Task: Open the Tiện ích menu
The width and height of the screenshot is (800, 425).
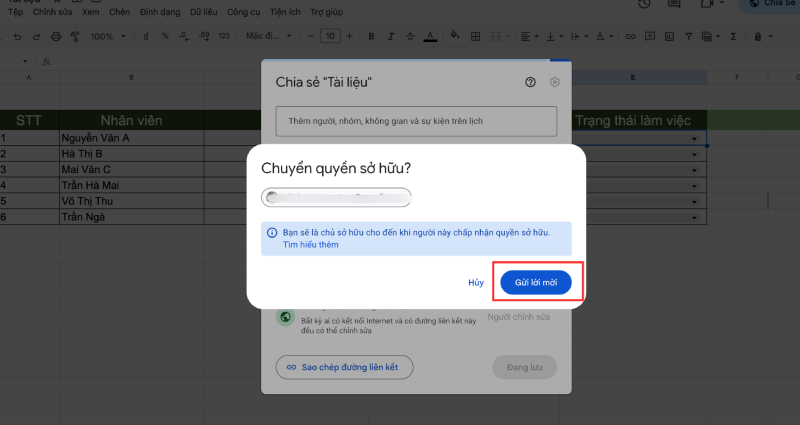Action: pos(285,12)
